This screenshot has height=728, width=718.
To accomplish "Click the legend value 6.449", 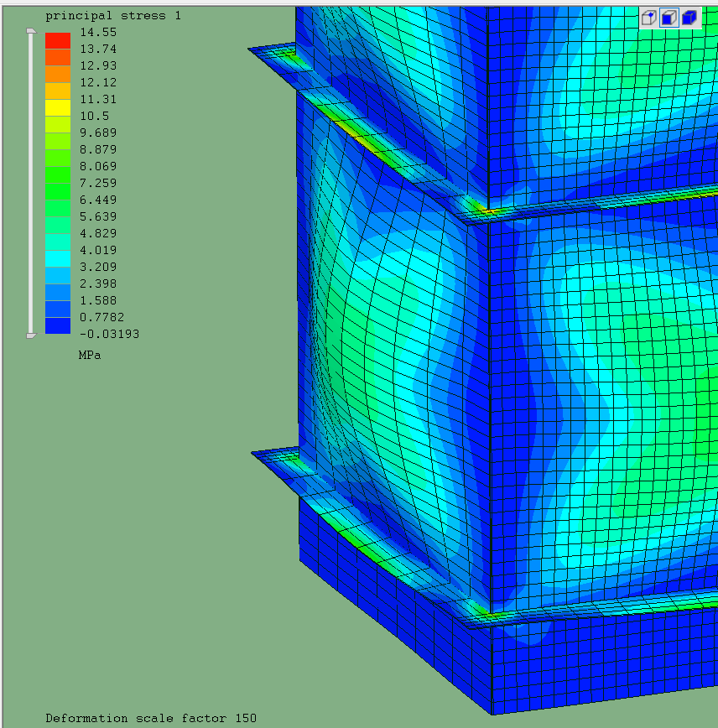I will click(98, 200).
